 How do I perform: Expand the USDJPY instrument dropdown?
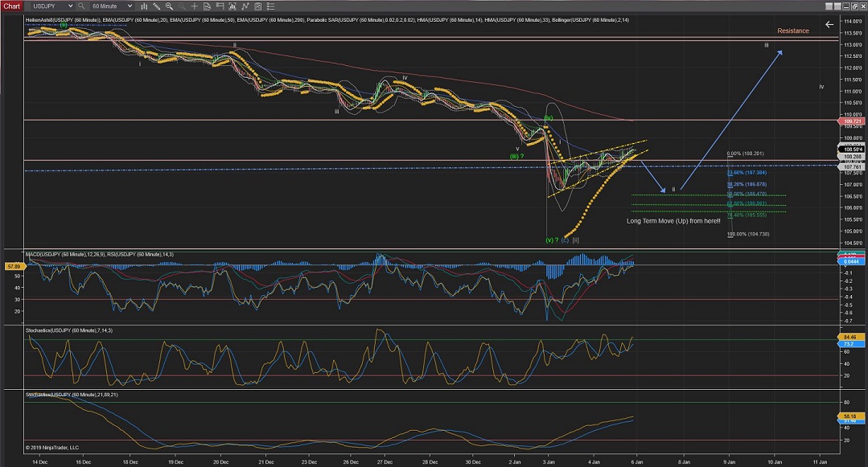[71, 6]
